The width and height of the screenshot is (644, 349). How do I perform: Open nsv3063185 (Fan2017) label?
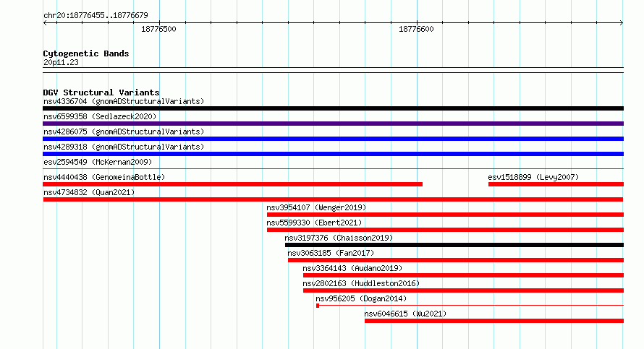(331, 253)
